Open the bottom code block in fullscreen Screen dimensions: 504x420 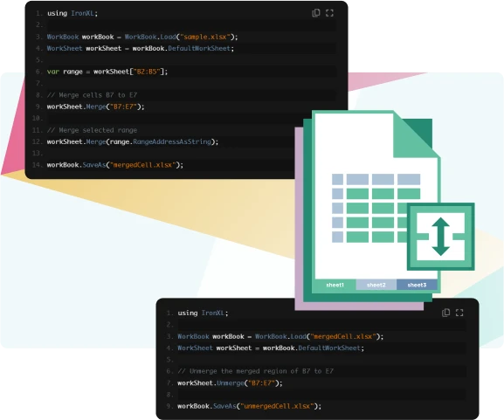[459, 313]
